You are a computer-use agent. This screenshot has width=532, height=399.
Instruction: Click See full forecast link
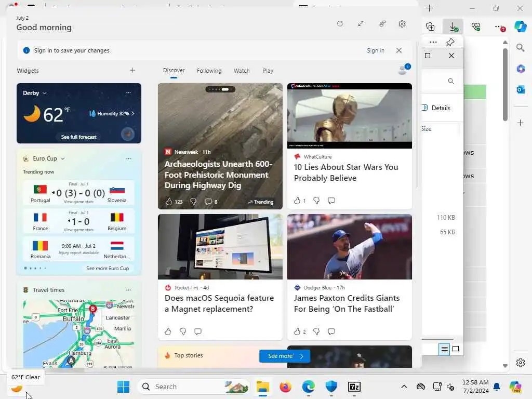click(x=79, y=137)
